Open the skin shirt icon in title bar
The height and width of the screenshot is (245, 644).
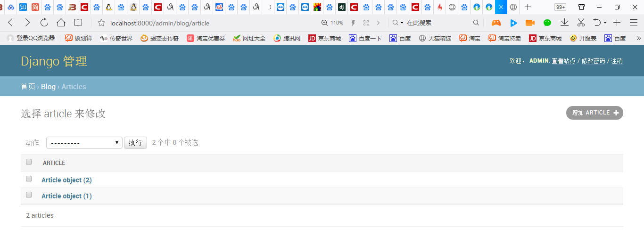[582, 7]
